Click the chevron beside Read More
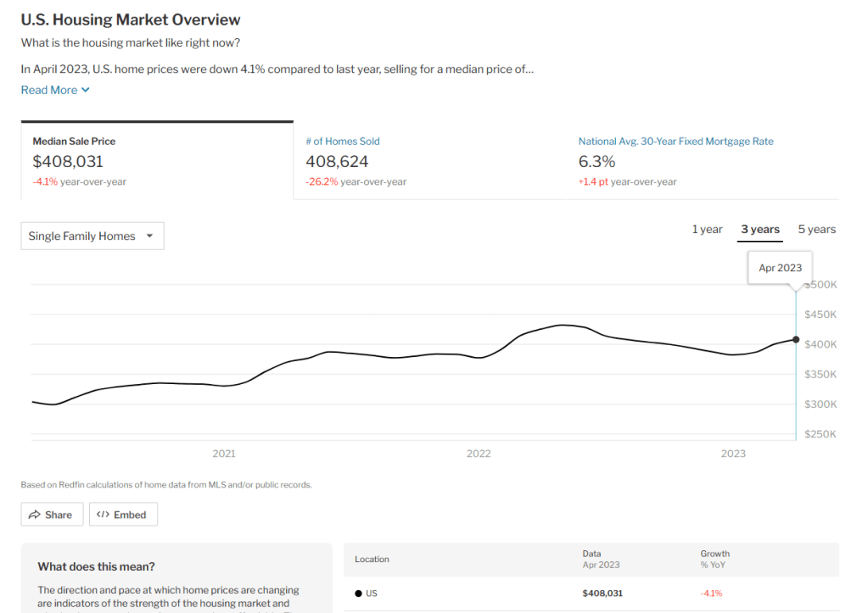This screenshot has width=868, height=613. pos(86,91)
